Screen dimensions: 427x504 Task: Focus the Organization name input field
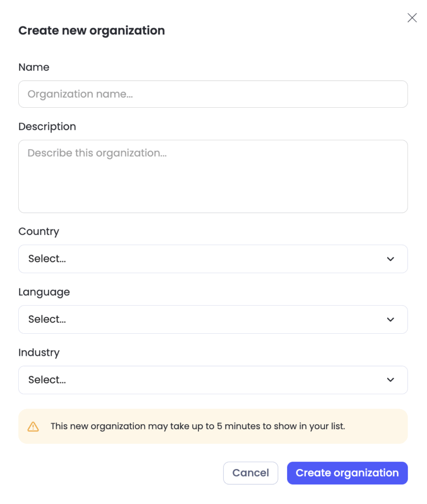point(213,94)
